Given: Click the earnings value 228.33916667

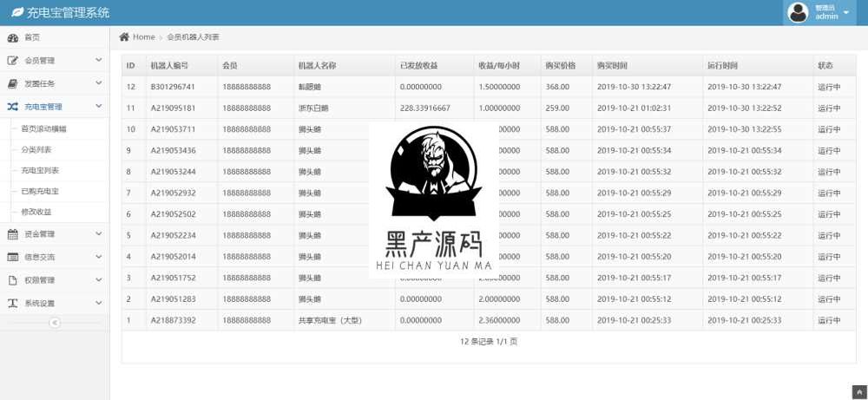Looking at the screenshot, I should [x=425, y=108].
